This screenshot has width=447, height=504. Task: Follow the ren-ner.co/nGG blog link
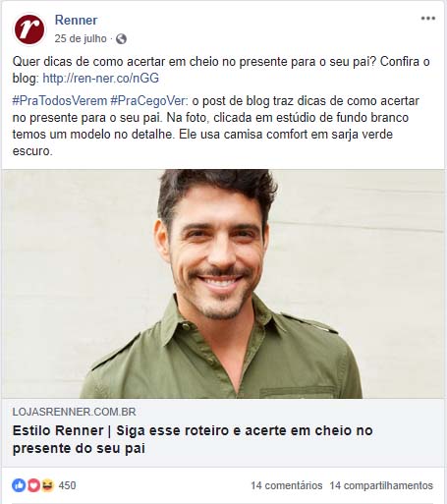101,79
